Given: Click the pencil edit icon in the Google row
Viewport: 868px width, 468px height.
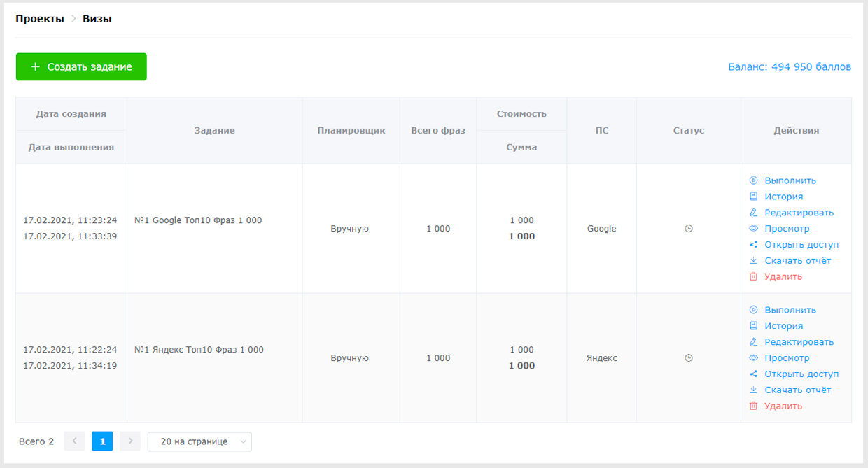Looking at the screenshot, I should (753, 213).
